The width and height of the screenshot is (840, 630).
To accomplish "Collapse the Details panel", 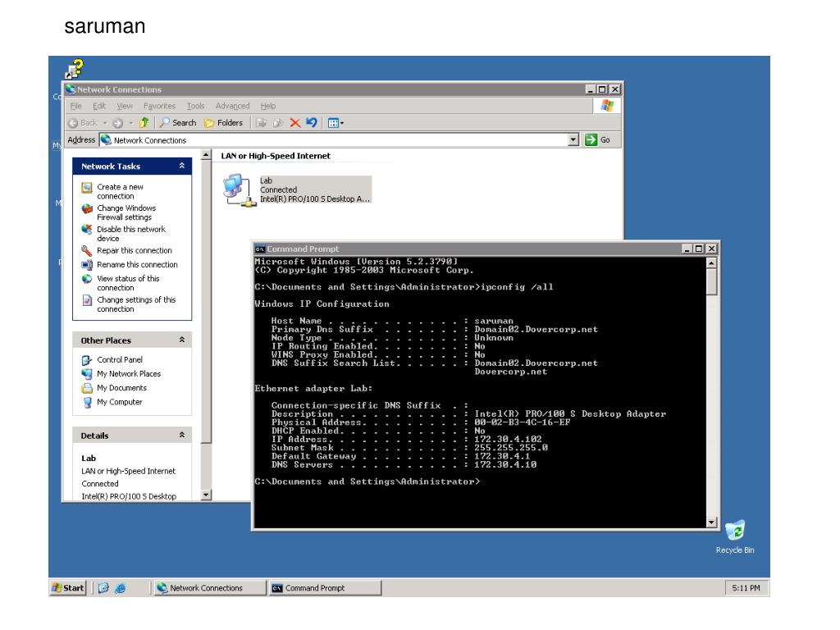I will (x=182, y=435).
